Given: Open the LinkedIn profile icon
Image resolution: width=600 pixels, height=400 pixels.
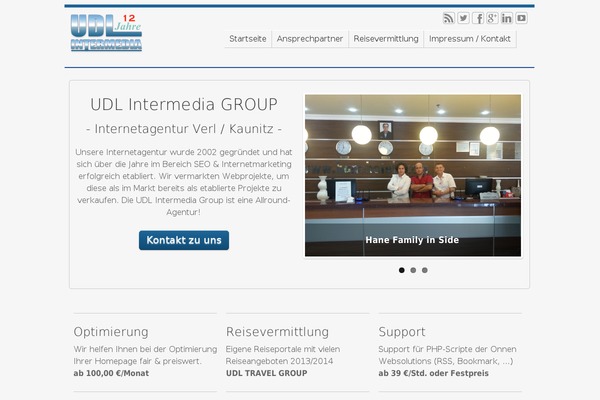Looking at the screenshot, I should (x=507, y=18).
